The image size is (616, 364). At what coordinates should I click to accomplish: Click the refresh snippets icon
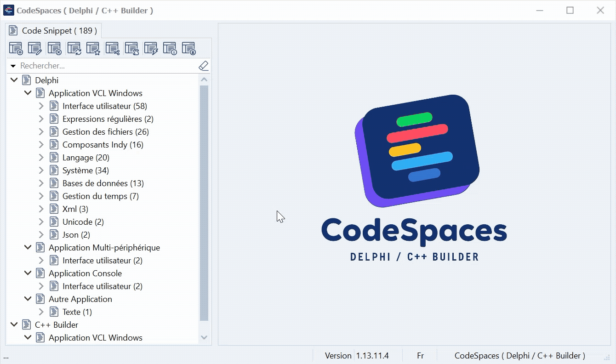tap(74, 48)
